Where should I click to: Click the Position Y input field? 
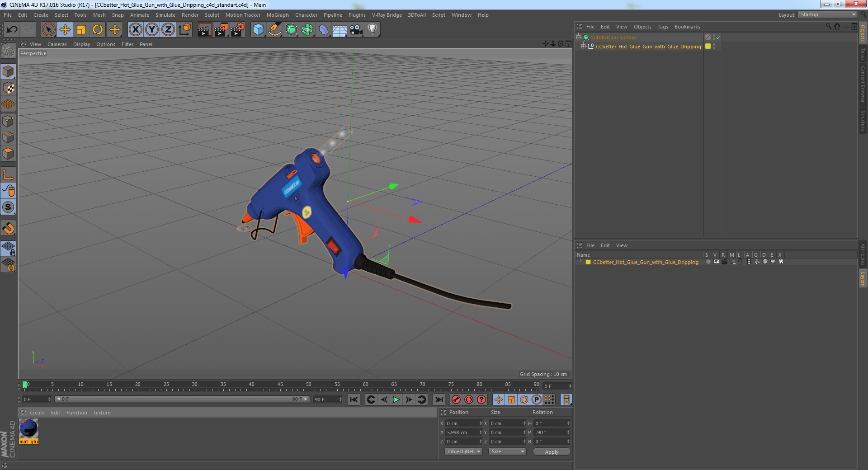click(463, 432)
